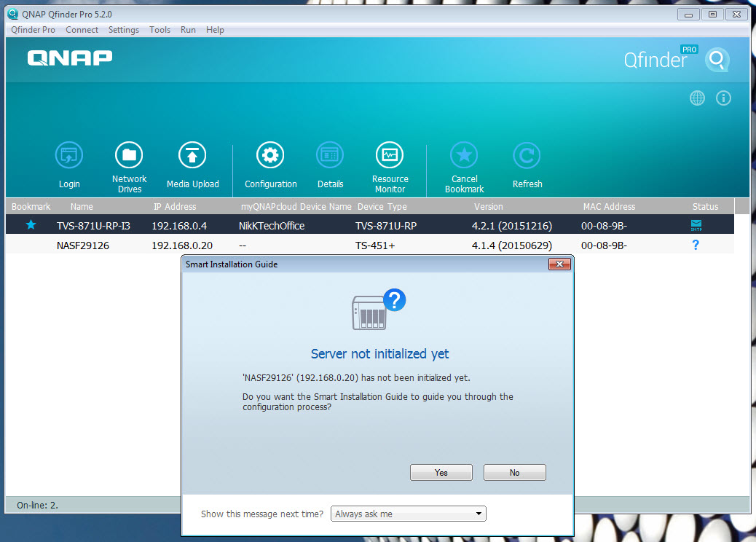Click the globe language icon
Viewport: 756px width, 542px height.
pyautogui.click(x=697, y=98)
